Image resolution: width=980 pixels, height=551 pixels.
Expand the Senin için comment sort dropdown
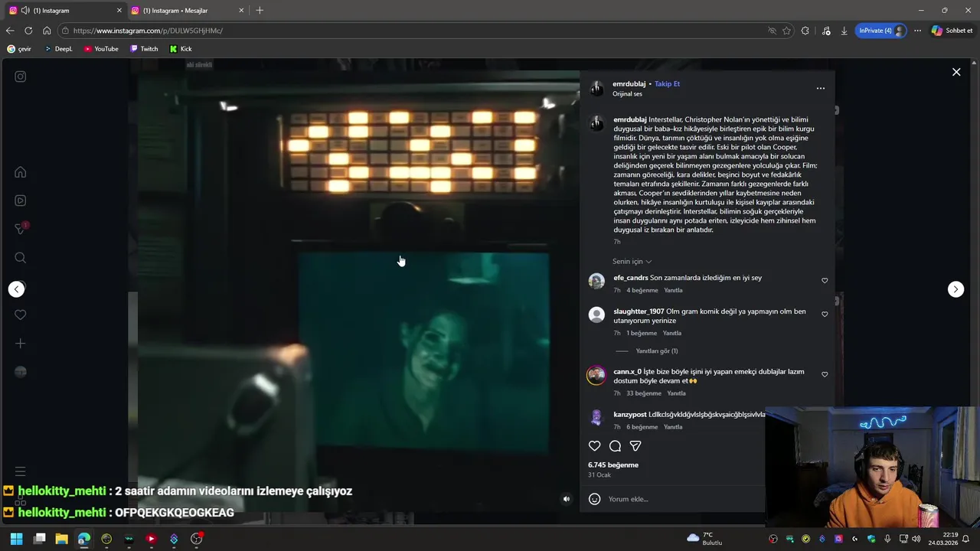[632, 262]
